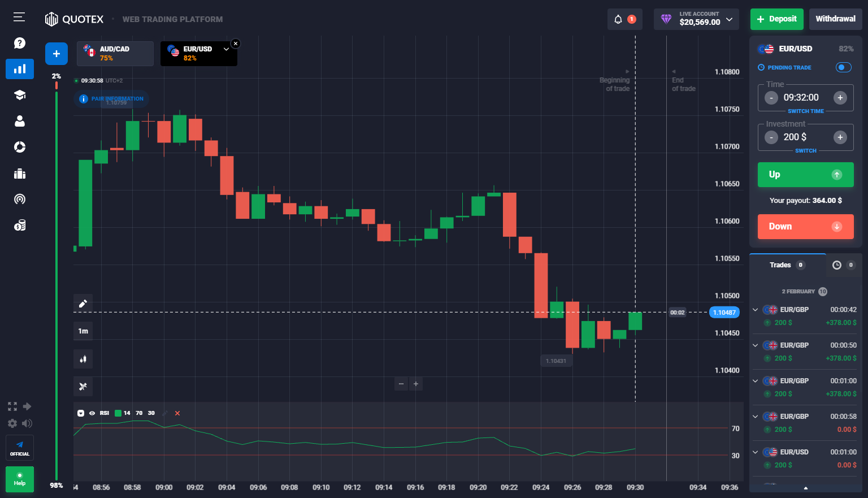Open the 1m timeframe selector

(x=83, y=331)
